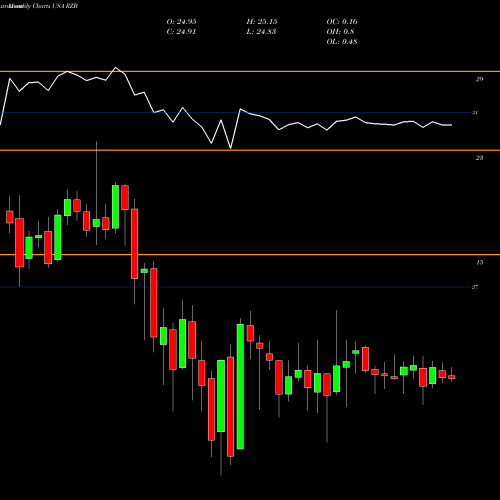The height and width of the screenshot is (500, 500).
Task: Click the close price value C: 24.91
Action: pos(181,32)
